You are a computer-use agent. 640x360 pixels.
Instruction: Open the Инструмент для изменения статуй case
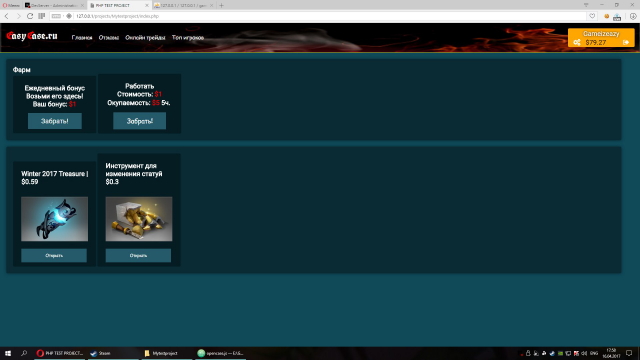(x=138, y=256)
